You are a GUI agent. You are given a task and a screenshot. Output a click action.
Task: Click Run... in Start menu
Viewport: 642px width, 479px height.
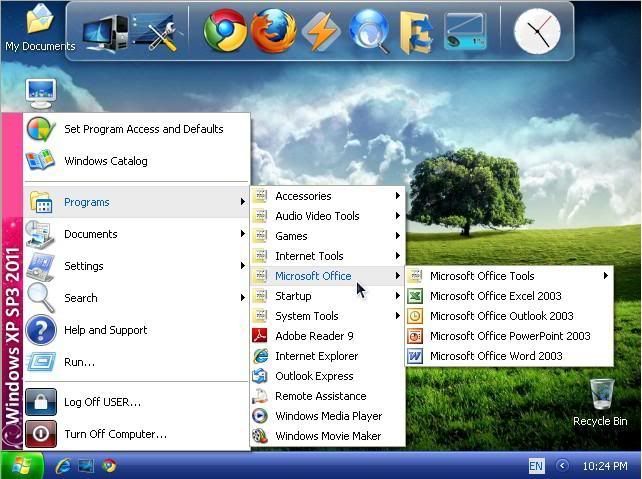click(x=136, y=362)
